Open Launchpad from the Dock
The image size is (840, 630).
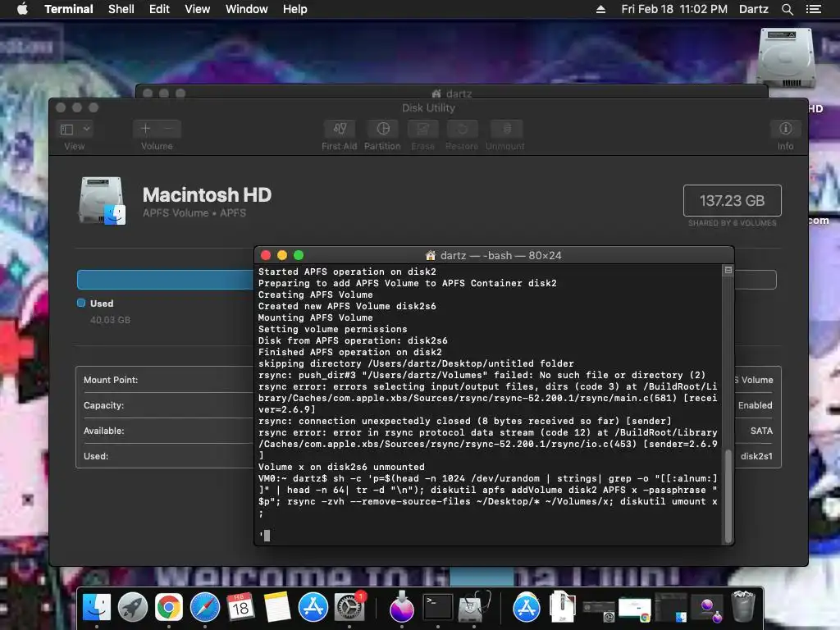coord(132,608)
